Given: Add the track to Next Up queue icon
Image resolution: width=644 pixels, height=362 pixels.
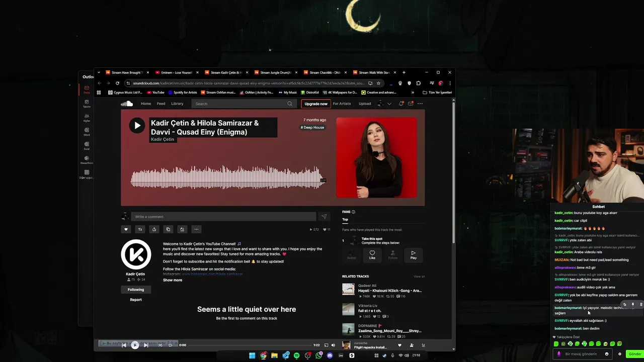Looking at the screenshot, I should [183, 229].
